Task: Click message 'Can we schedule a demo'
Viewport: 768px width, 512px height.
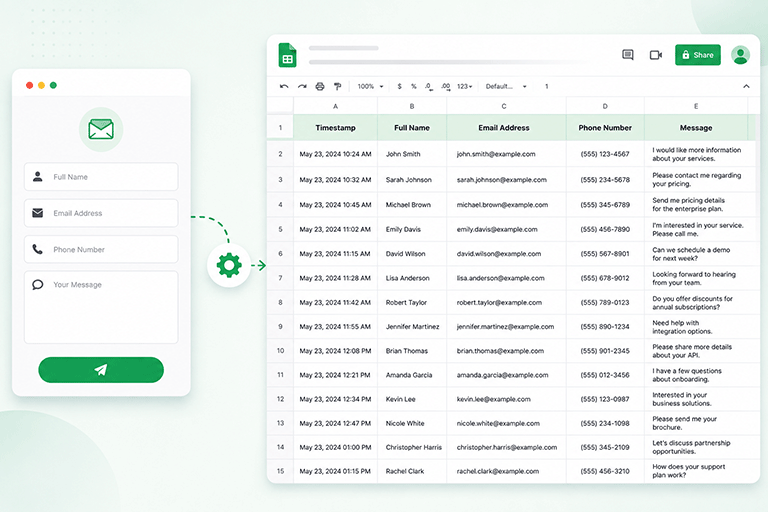Action: [696, 254]
